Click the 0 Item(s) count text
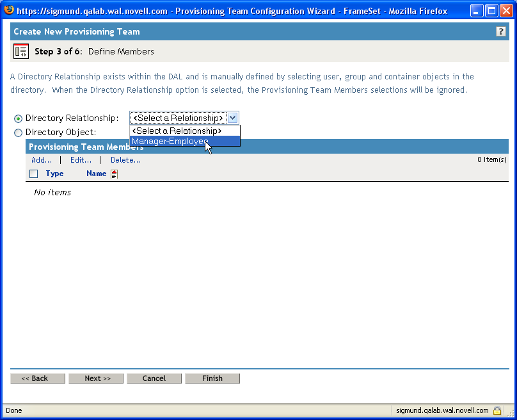517x420 pixels. point(491,159)
